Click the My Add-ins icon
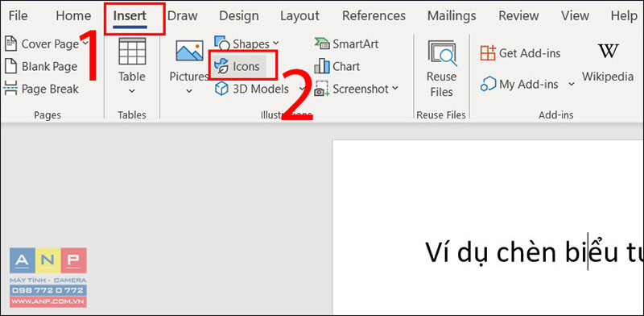Image resolution: width=644 pixels, height=316 pixels. point(488,84)
